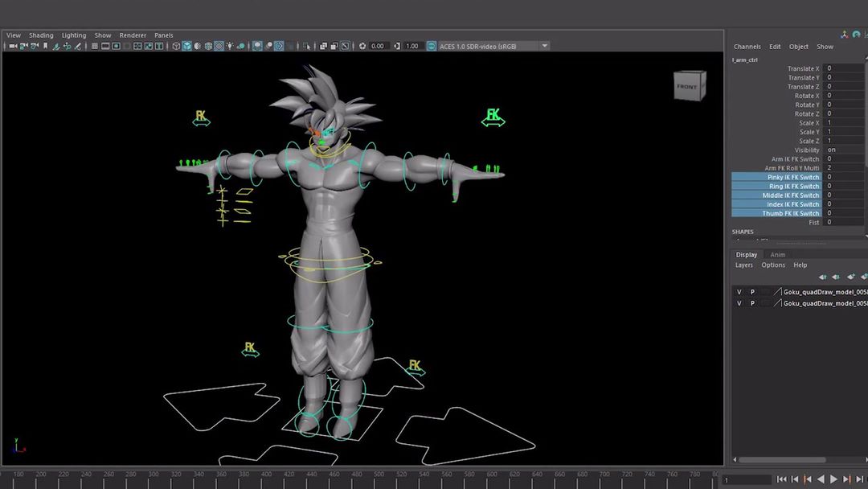Viewport: 868px width, 489px height.
Task: Open the View panel menu
Action: pos(14,35)
